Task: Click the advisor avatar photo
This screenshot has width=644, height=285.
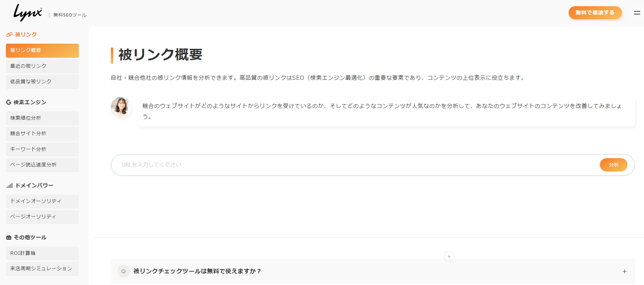Action: (121, 107)
